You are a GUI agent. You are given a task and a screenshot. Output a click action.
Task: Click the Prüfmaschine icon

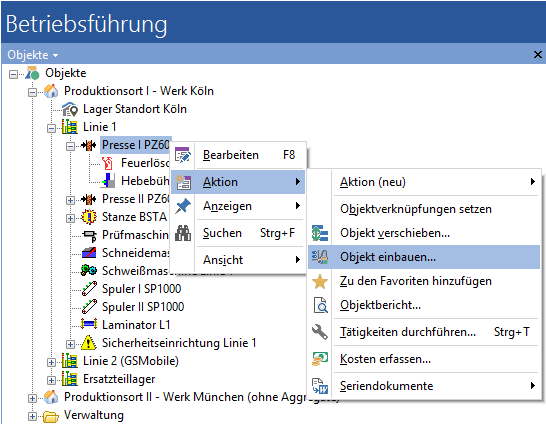(x=89, y=235)
